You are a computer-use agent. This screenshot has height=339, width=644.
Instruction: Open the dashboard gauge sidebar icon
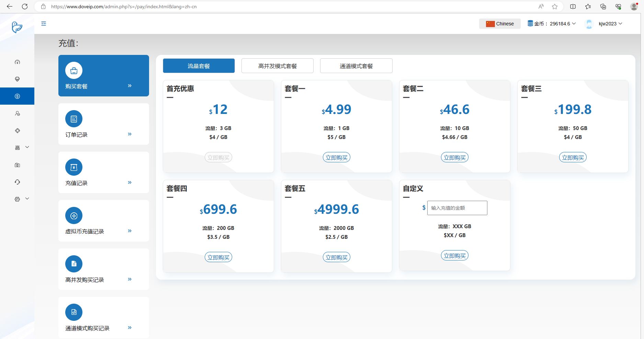click(17, 62)
